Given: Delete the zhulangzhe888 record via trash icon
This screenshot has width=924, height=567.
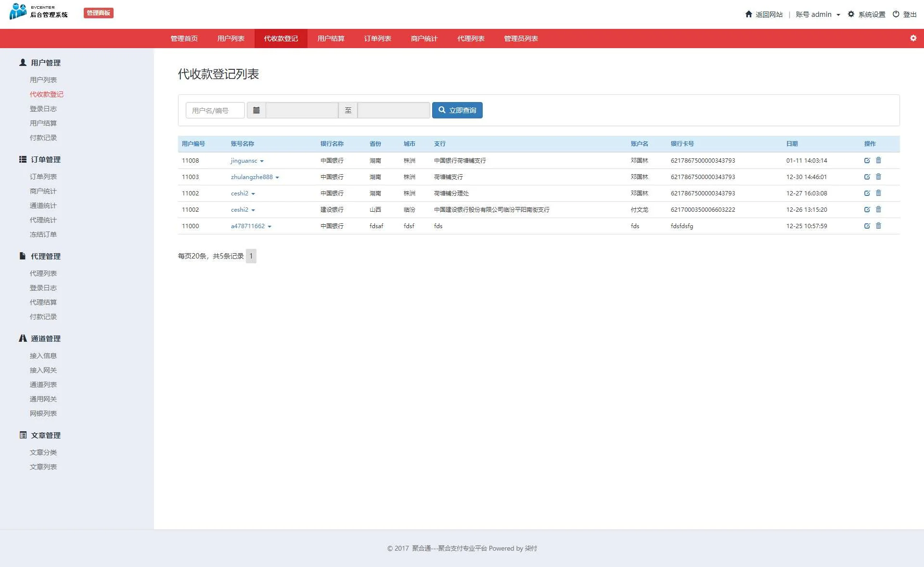Looking at the screenshot, I should click(878, 177).
